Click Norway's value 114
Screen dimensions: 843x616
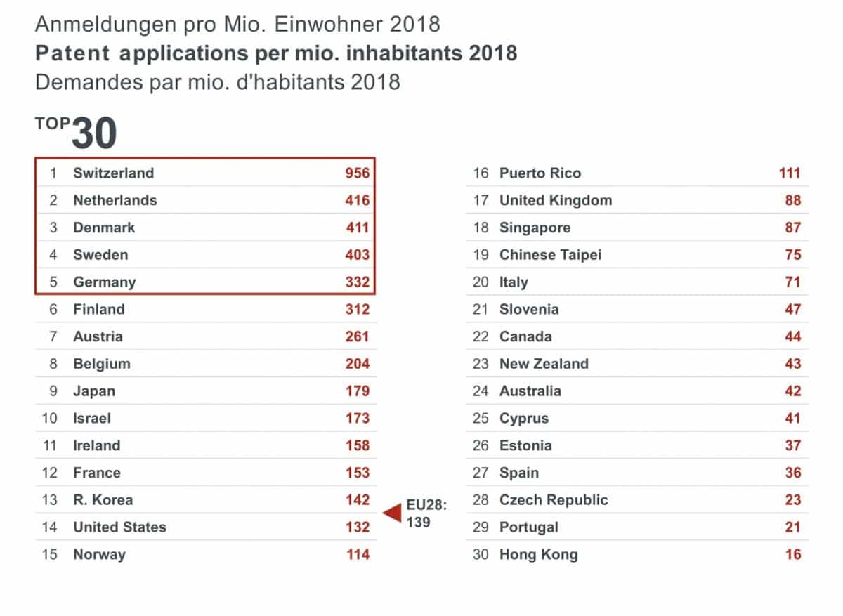pyautogui.click(x=357, y=554)
